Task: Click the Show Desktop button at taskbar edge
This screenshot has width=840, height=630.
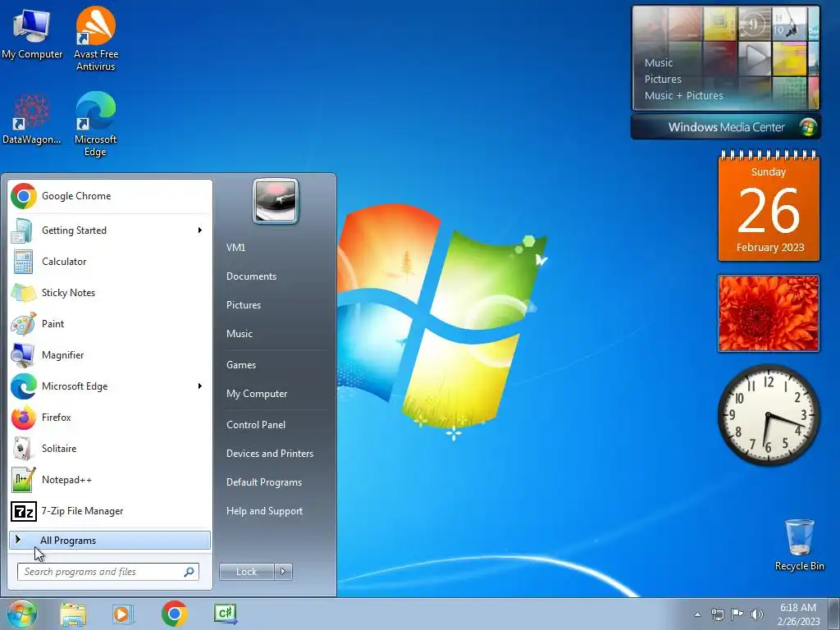Action: click(x=834, y=614)
